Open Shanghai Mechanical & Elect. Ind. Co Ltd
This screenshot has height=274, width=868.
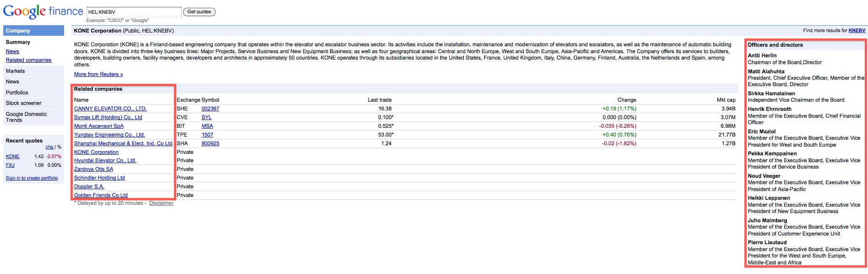pyautogui.click(x=123, y=143)
